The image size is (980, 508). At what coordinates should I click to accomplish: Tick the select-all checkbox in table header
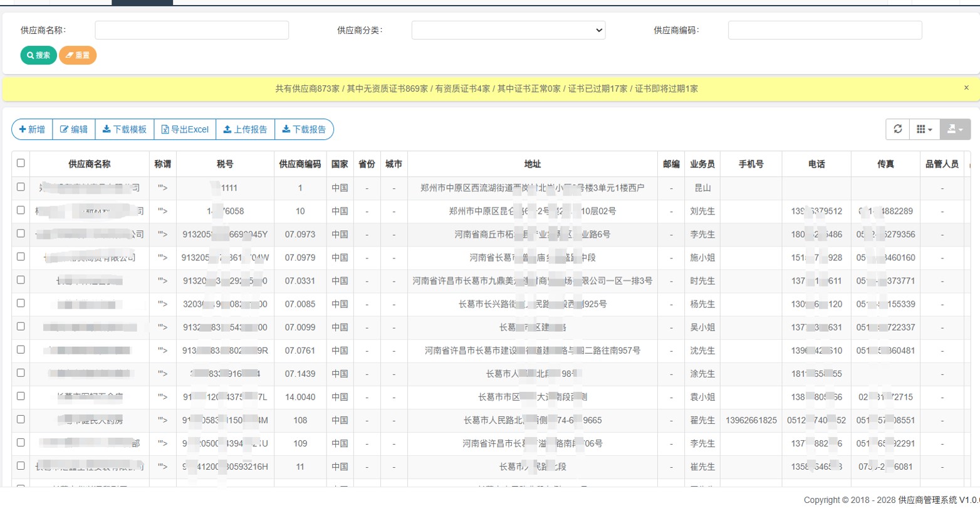click(x=21, y=163)
